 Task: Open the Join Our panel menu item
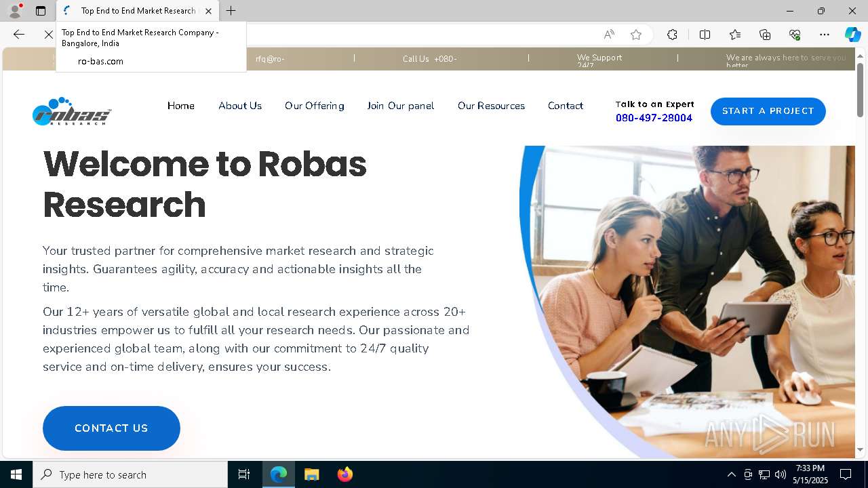[401, 106]
